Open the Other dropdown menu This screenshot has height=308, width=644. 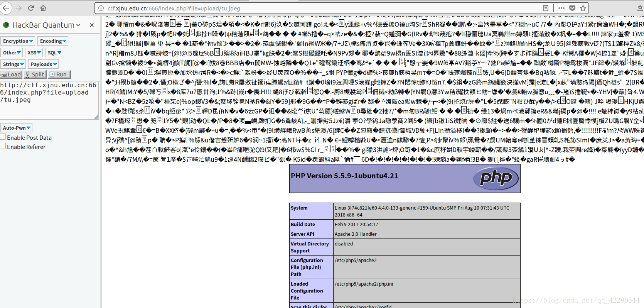pyautogui.click(x=12, y=52)
